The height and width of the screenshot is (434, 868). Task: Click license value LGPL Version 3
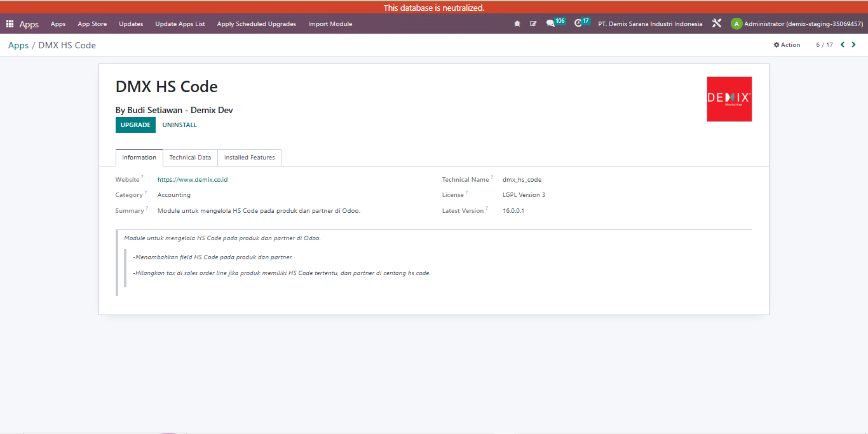524,195
